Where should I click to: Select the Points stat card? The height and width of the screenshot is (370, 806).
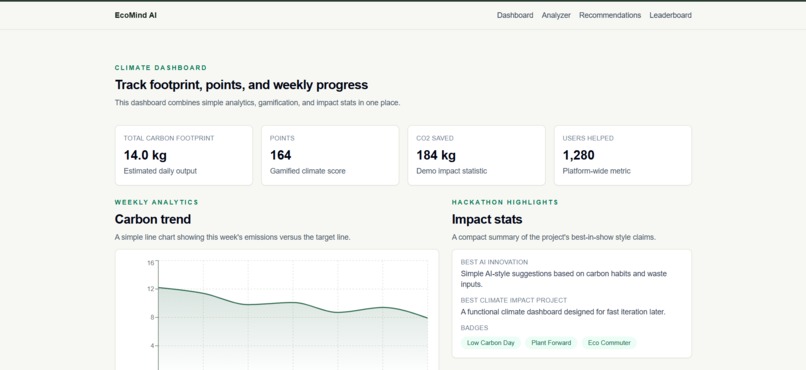point(330,155)
